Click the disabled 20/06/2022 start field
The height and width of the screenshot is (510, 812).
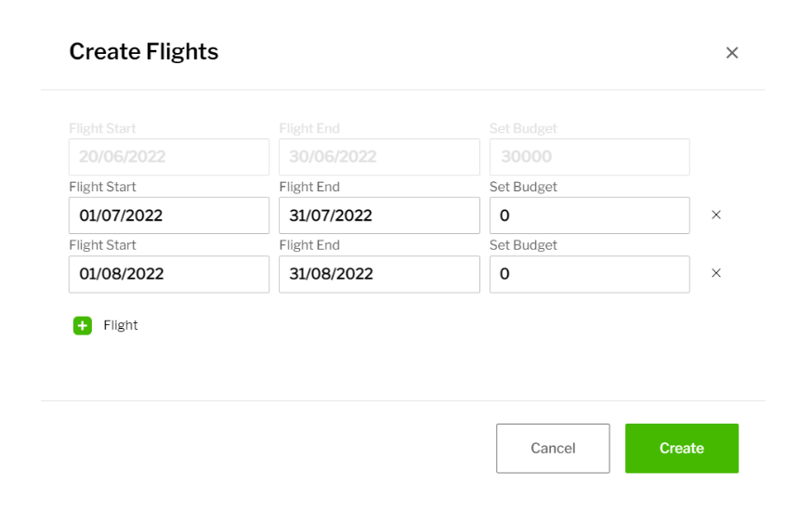(169, 157)
